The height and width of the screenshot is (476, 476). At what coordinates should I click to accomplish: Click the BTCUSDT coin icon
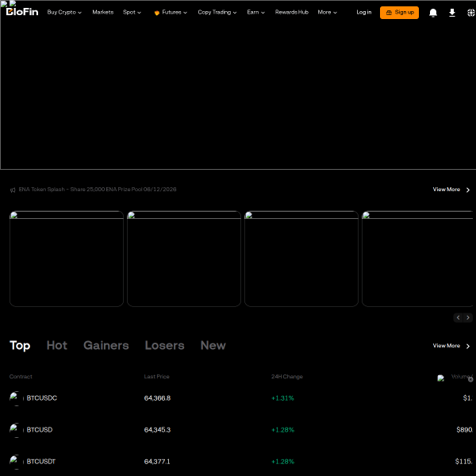point(16,462)
